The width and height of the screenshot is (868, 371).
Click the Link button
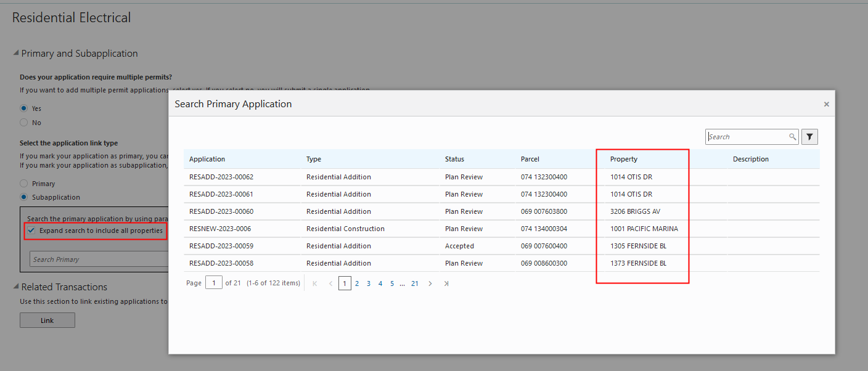47,320
